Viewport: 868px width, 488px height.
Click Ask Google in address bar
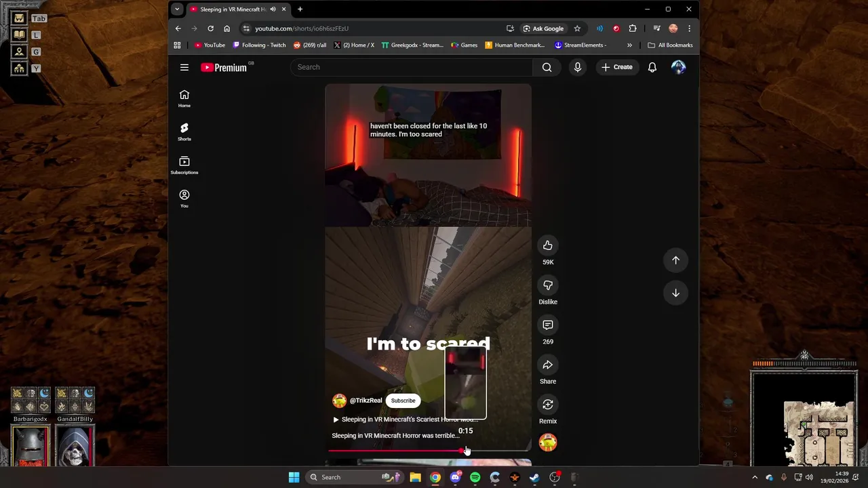click(543, 28)
